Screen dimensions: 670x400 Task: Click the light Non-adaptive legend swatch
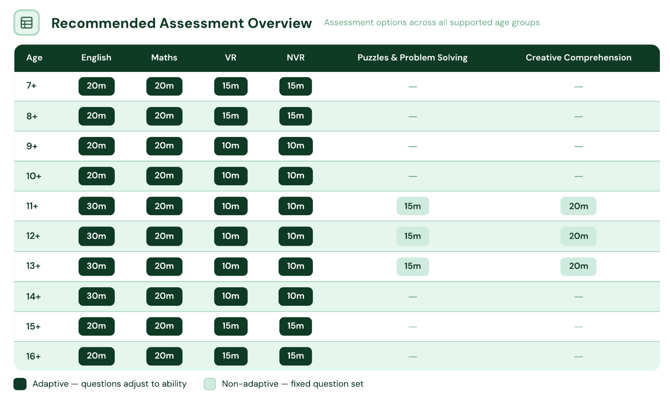point(210,384)
